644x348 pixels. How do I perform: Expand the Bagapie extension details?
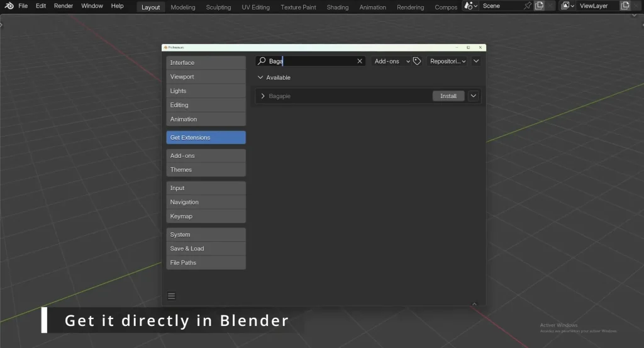click(263, 96)
